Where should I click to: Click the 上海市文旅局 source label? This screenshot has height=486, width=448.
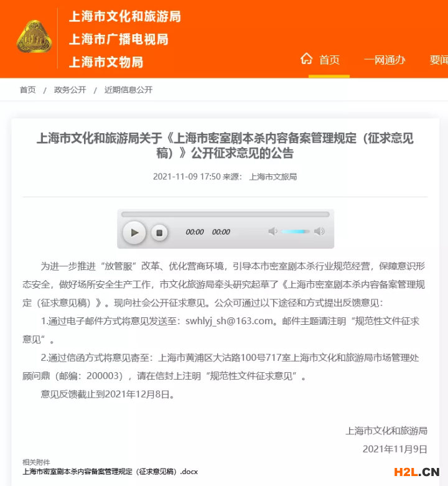[273, 177]
